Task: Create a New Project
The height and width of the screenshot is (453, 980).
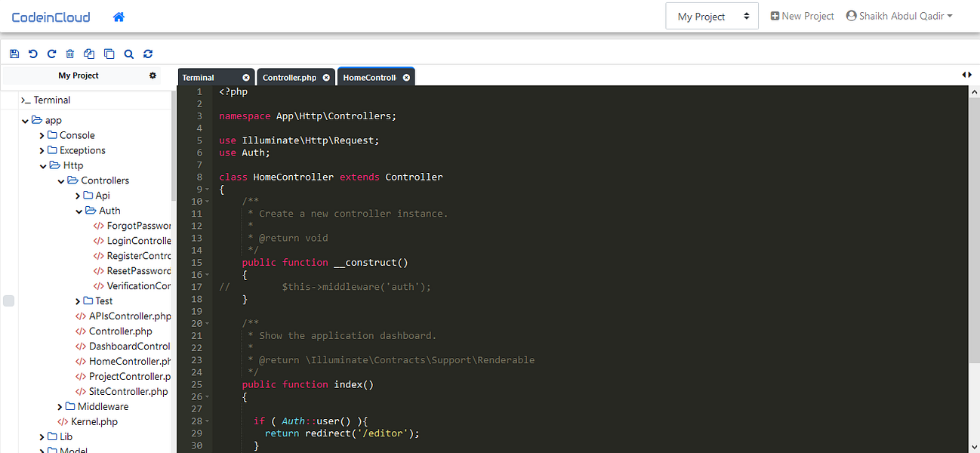Action: [802, 15]
